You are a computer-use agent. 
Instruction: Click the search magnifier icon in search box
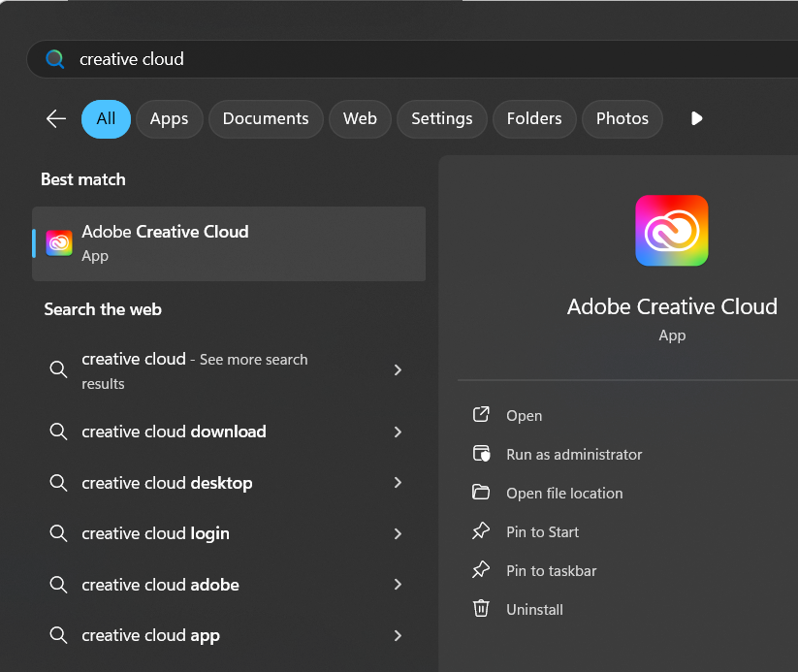[x=55, y=59]
